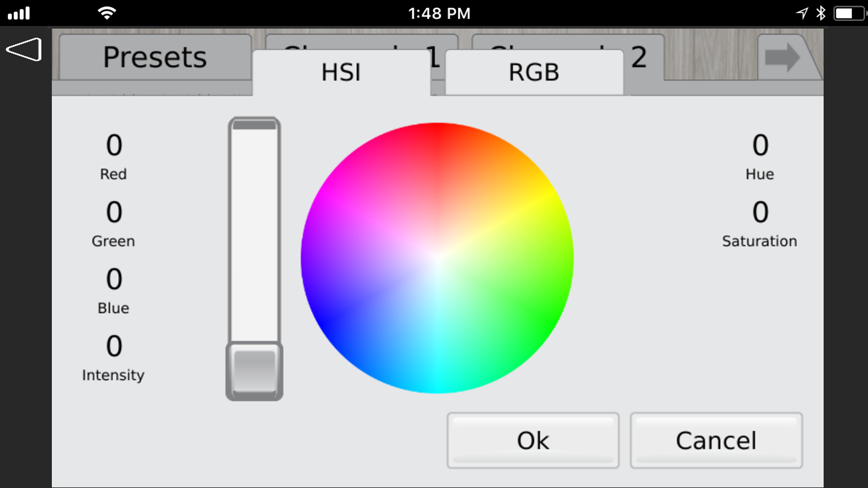
Task: Tap the back triangle arrow icon
Action: pos(24,50)
